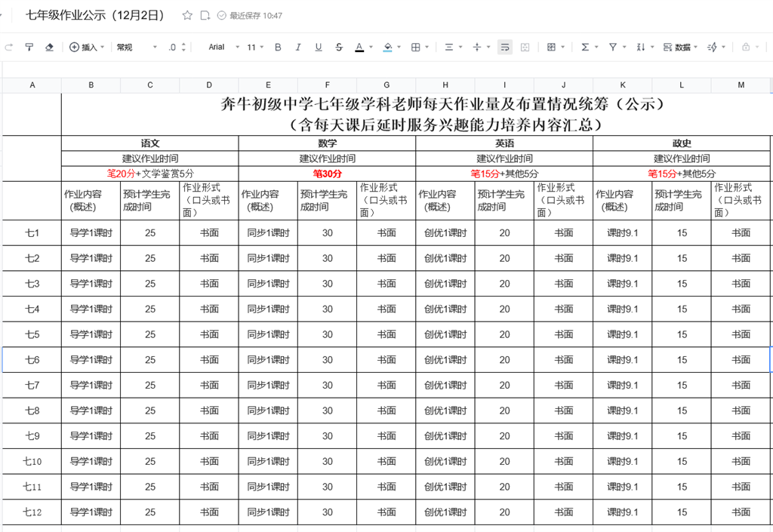
Task: Click the 英语 subject header cell
Action: coord(504,143)
